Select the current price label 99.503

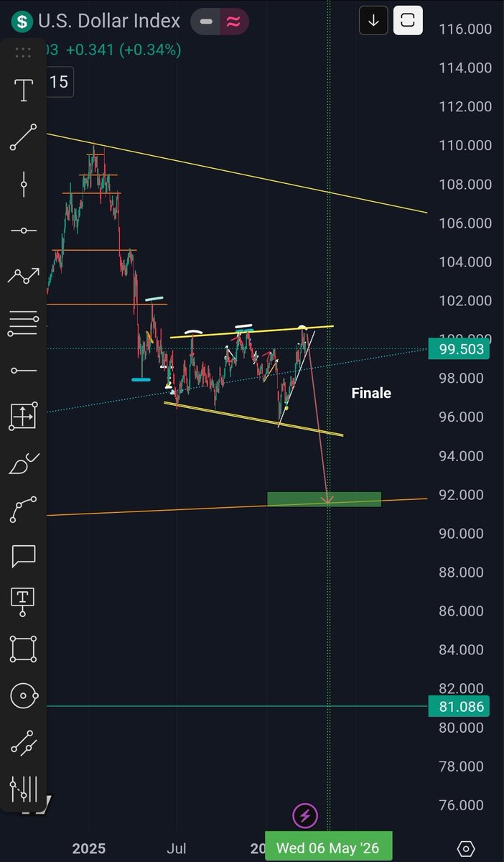pos(458,350)
